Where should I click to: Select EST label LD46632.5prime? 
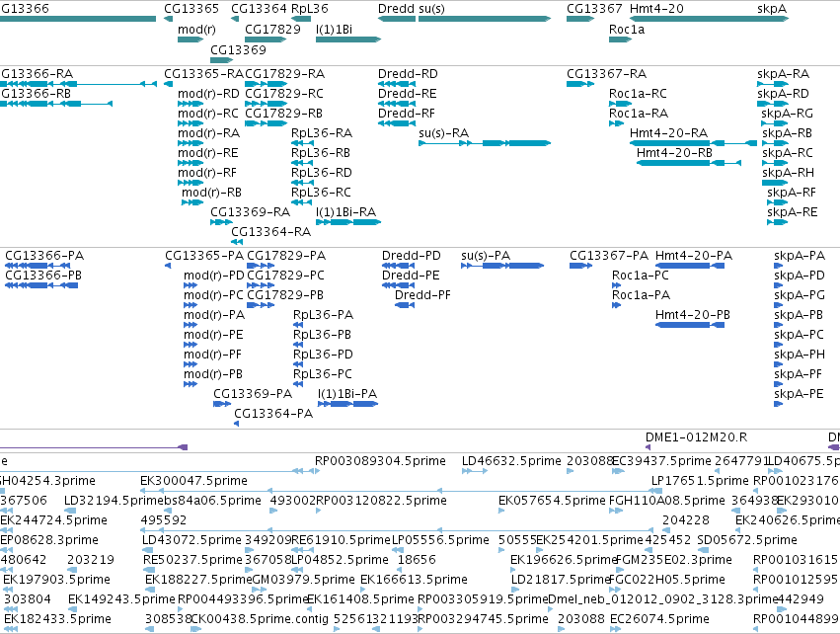coord(511,461)
